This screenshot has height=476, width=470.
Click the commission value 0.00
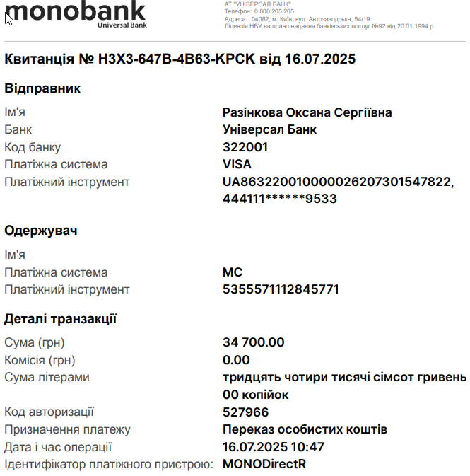(x=236, y=360)
